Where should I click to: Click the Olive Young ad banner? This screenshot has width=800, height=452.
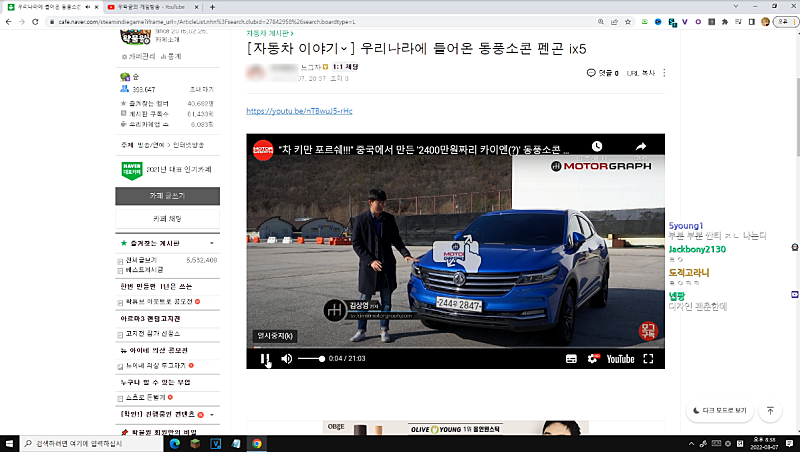pyautogui.click(x=456, y=428)
